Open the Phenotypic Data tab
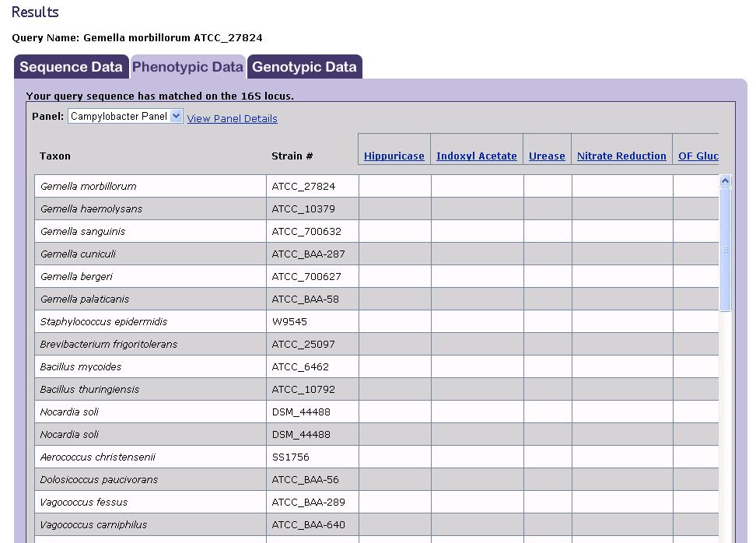The height and width of the screenshot is (543, 756). point(187,67)
